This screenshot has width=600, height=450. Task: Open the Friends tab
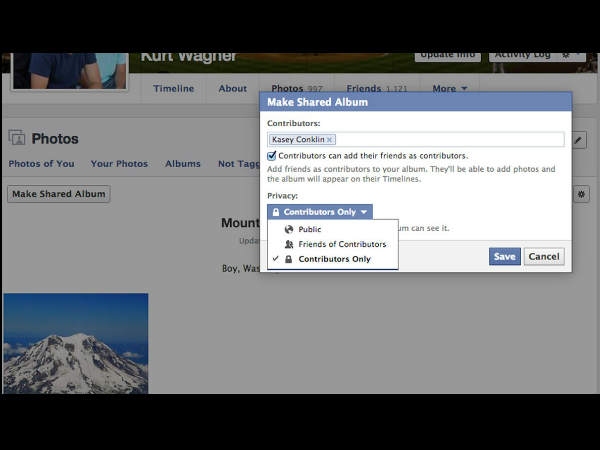[x=377, y=88]
